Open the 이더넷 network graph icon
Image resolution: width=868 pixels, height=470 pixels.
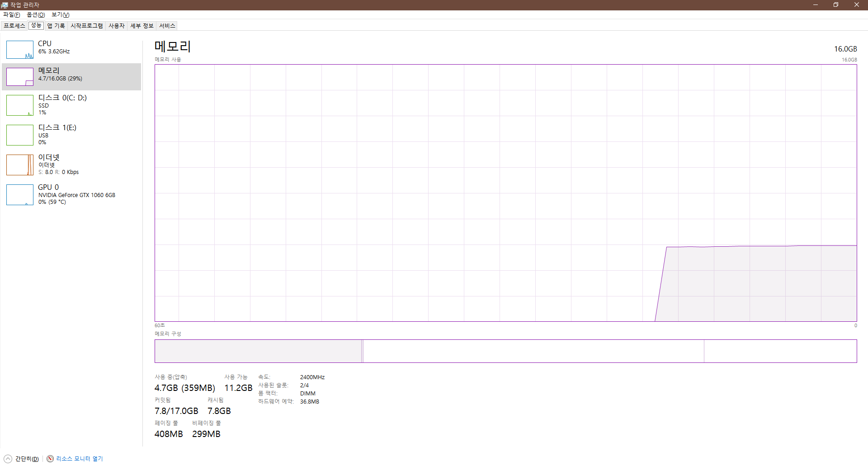(x=20, y=165)
